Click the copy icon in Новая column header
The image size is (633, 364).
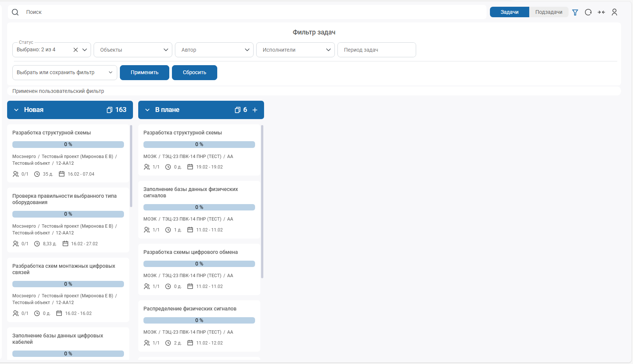[109, 110]
